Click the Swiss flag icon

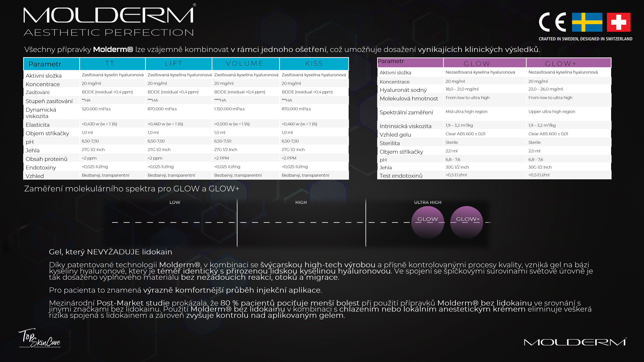[x=619, y=22]
